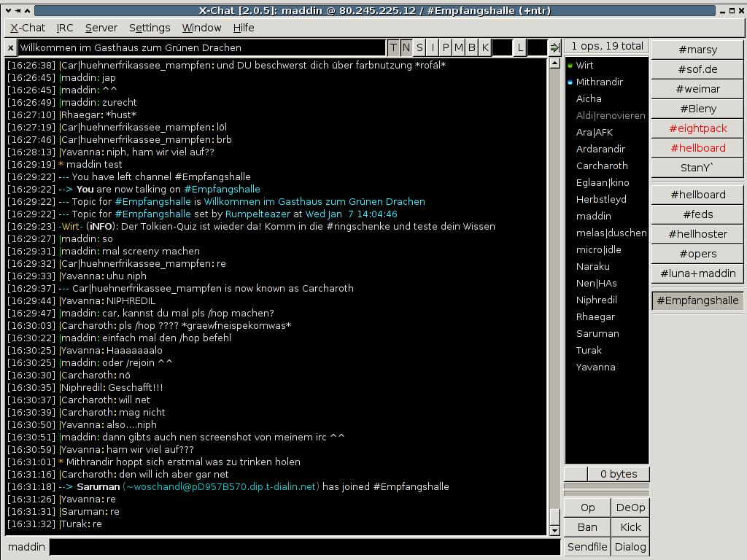747x560 pixels.
Task: Toggle the M moderated channel mode
Action: coord(459,48)
